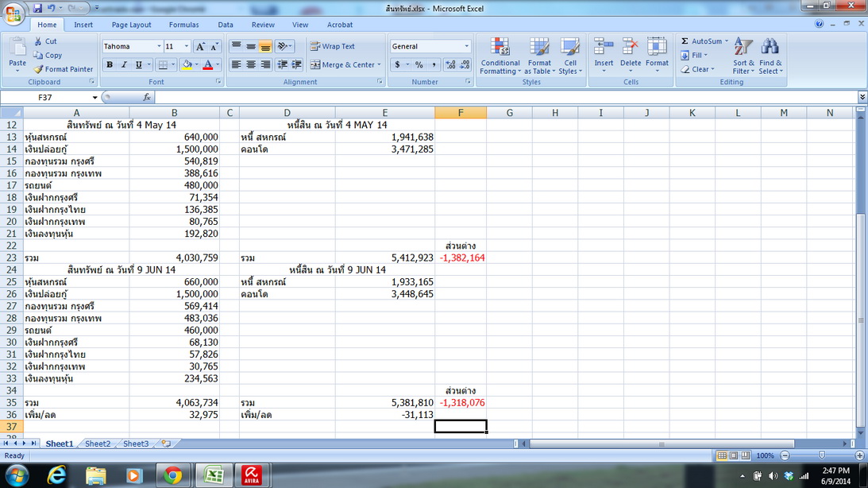Click the Copy button
The image size is (868, 488).
click(48, 56)
